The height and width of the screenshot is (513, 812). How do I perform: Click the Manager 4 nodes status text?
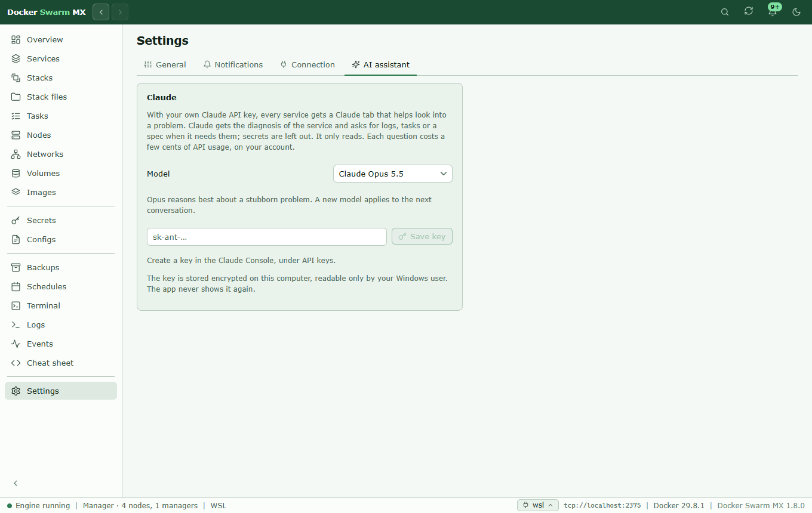pos(140,505)
